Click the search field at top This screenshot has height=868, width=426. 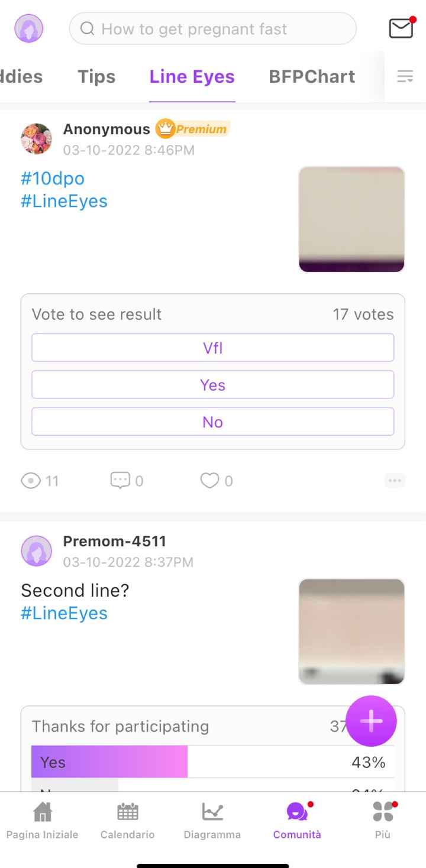click(213, 28)
